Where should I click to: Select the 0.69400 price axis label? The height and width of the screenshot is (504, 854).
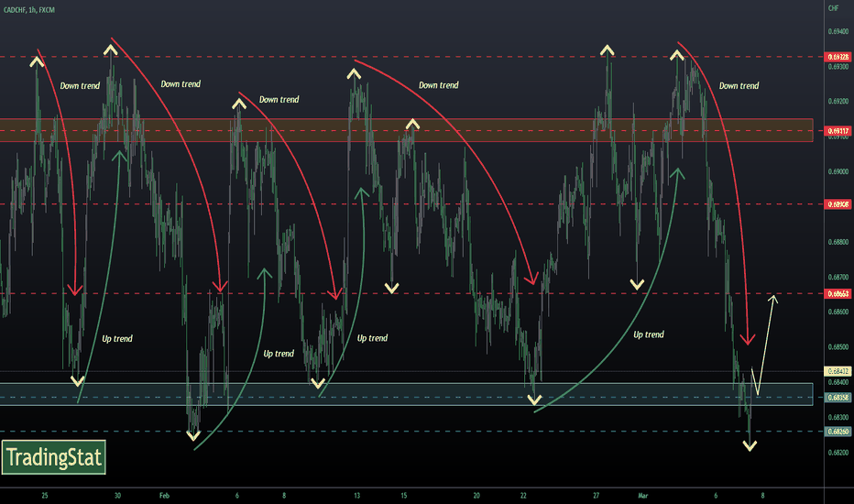[838, 31]
